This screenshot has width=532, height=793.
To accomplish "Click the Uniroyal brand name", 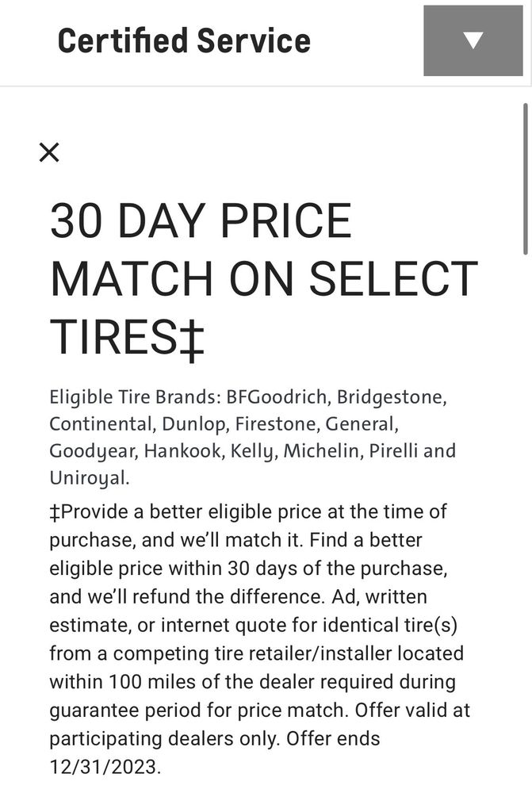I will coord(86,478).
